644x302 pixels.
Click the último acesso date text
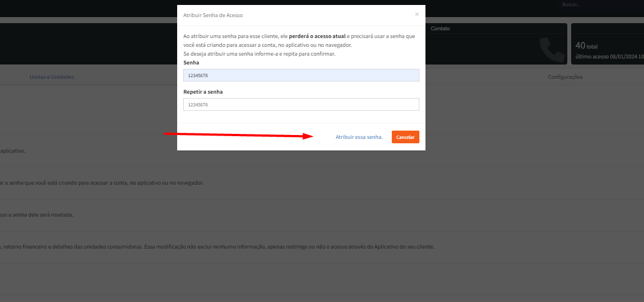click(609, 56)
